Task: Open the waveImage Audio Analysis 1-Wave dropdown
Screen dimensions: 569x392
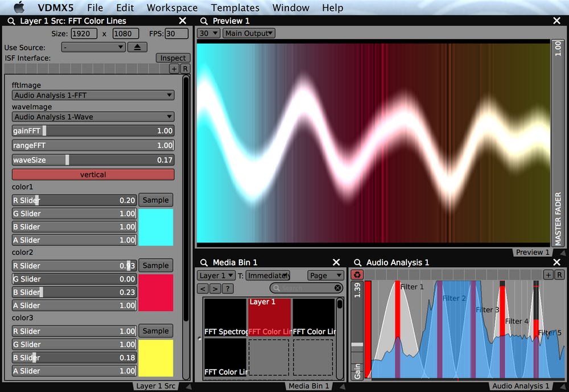Action: point(93,117)
